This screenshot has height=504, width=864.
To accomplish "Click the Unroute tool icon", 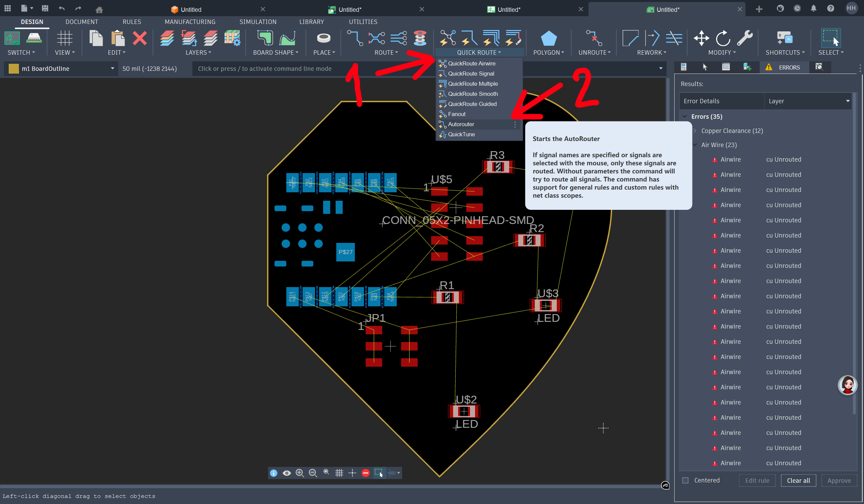I will coord(594,38).
